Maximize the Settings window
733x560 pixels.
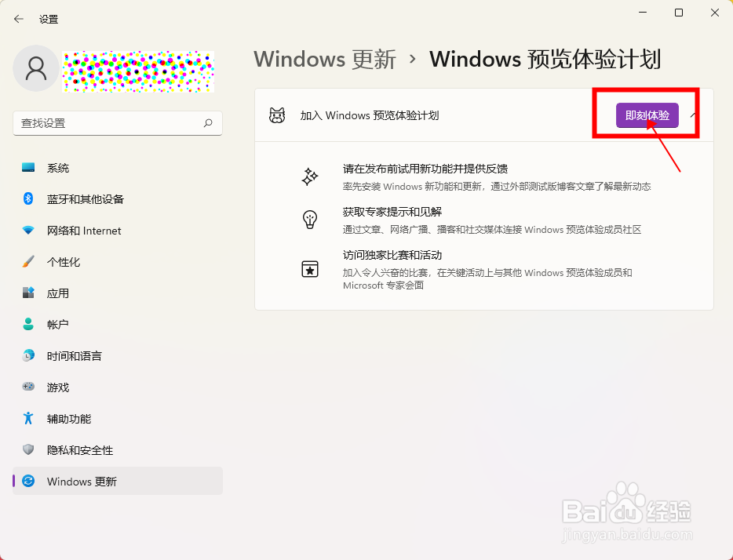click(679, 13)
